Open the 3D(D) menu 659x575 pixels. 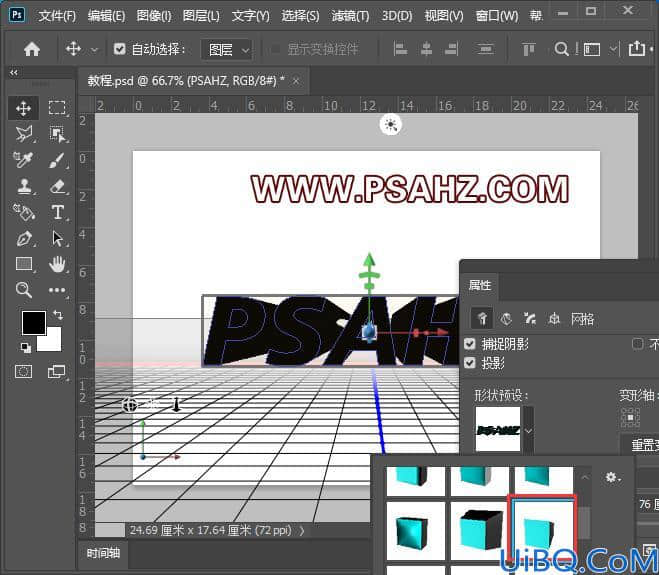pos(397,16)
